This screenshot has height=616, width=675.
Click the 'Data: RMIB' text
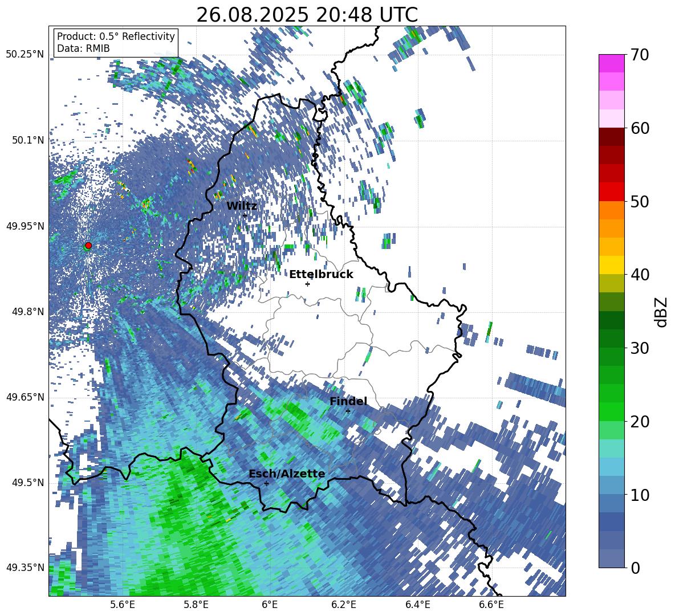click(x=83, y=48)
